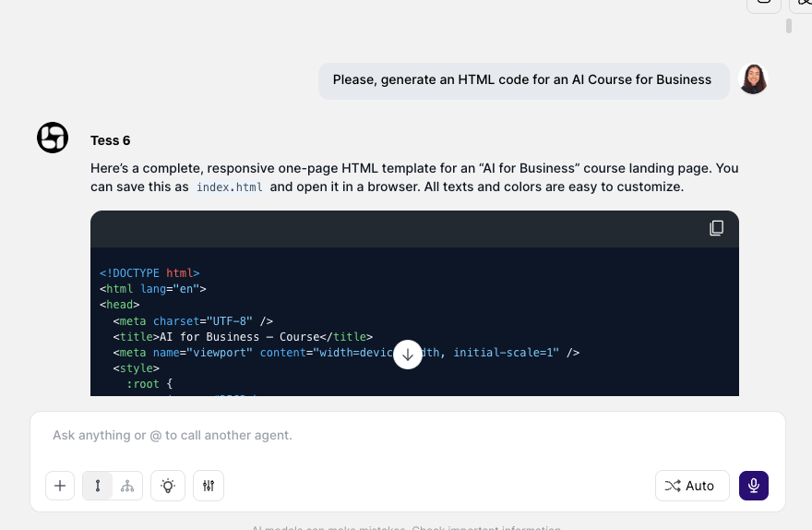This screenshot has width=812, height=530.
Task: Copy the HTML code block
Action: 716,228
